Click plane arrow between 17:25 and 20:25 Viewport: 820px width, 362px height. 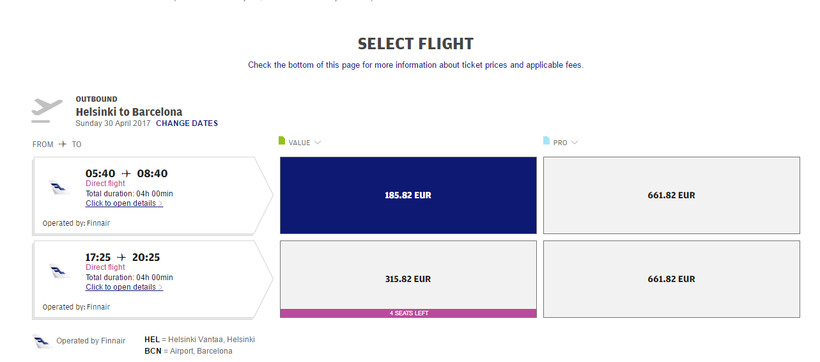[122, 257]
